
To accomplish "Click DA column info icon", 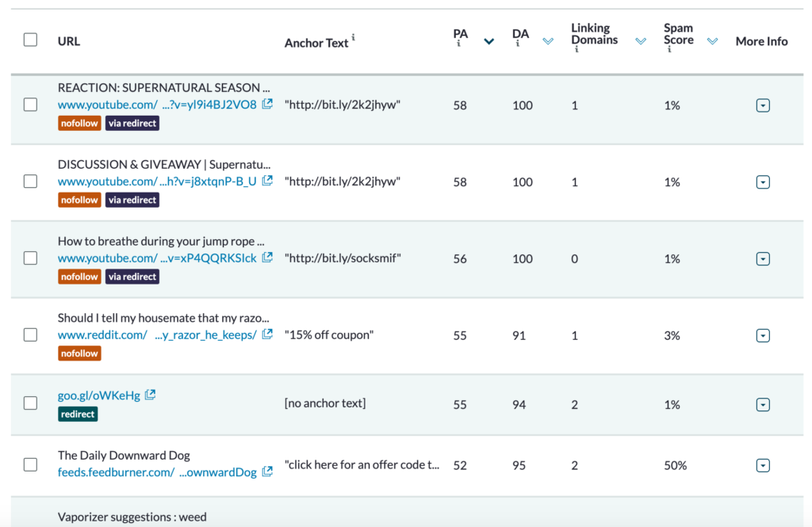I will click(517, 44).
